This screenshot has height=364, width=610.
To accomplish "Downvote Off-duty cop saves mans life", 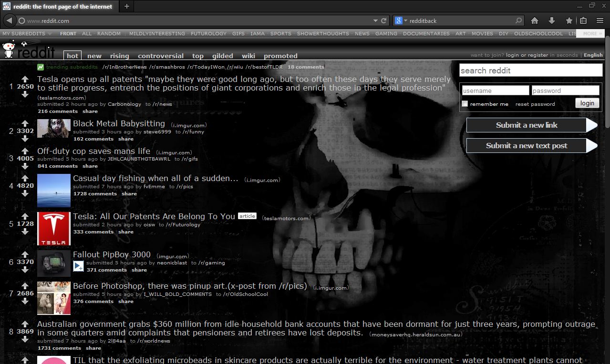I will (x=25, y=166).
